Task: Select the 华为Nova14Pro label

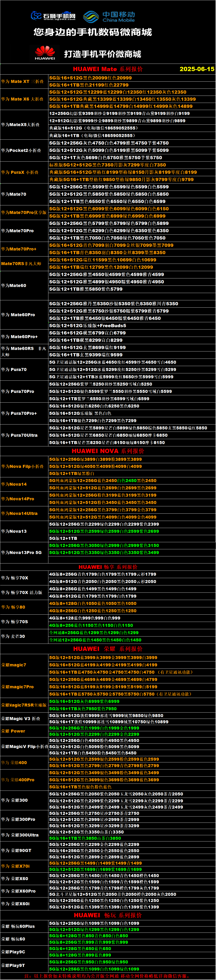Action: (x=18, y=499)
